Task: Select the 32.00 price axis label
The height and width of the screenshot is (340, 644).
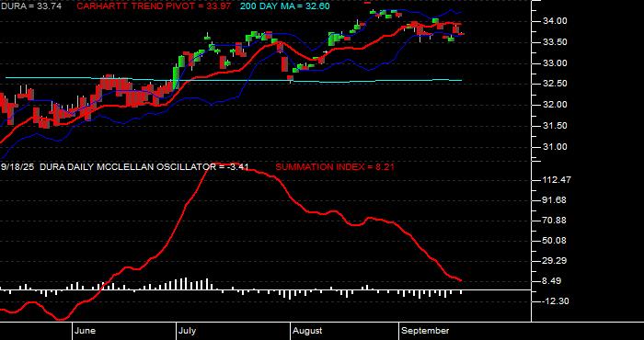Action: point(556,105)
